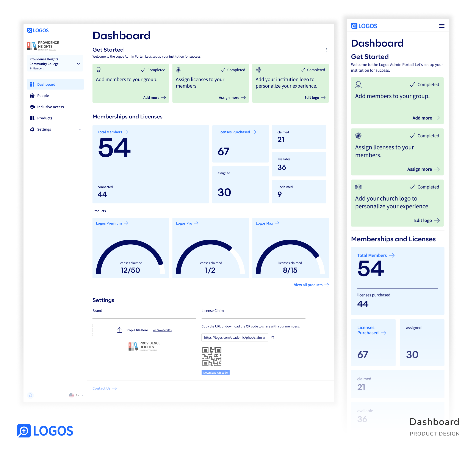Click the desktop unclaimed 9 tile
Viewport: 476px width, 453px height.
299,192
